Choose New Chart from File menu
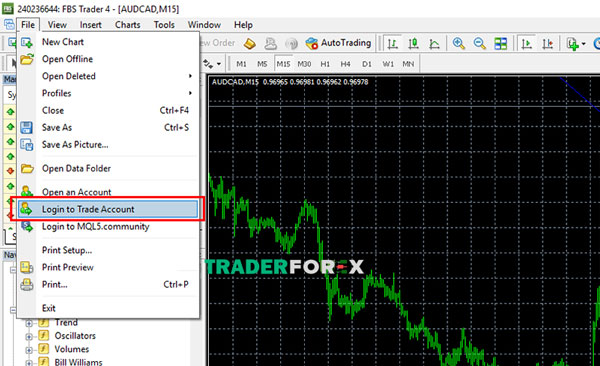600x366 pixels. pyautogui.click(x=108, y=42)
